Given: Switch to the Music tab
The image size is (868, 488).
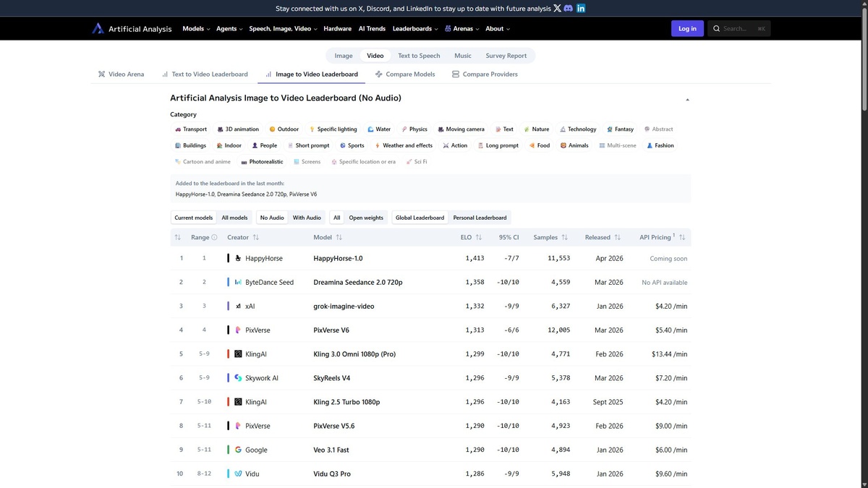Looking at the screenshot, I should (463, 56).
